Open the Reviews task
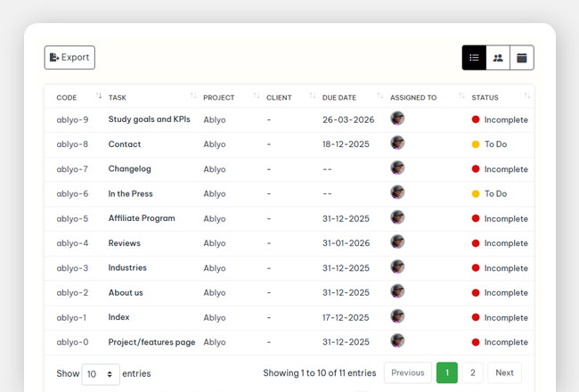This screenshot has height=392, width=579. pos(124,243)
